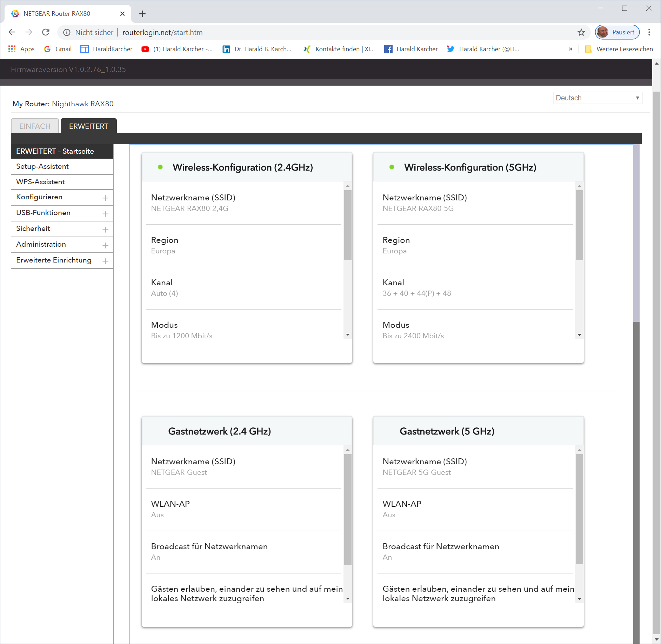Open the Setup-Assistent page
This screenshot has width=661, height=644.
(42, 167)
